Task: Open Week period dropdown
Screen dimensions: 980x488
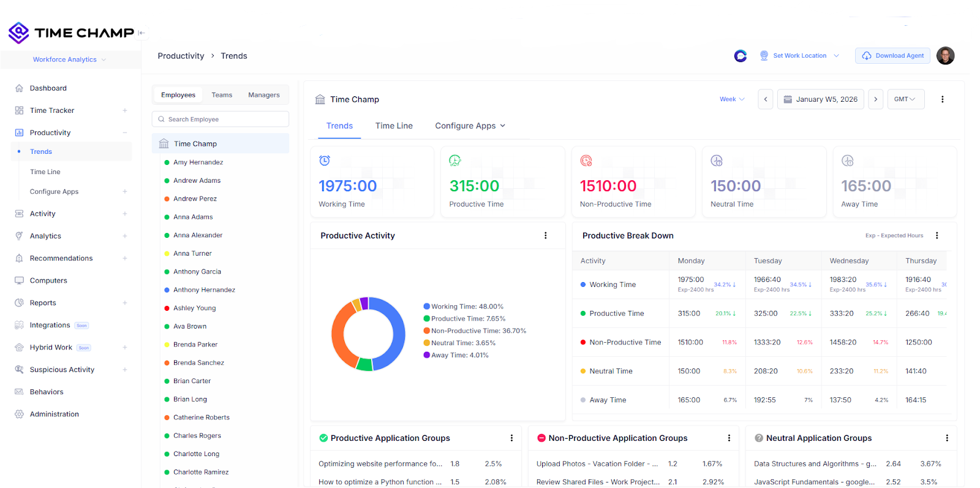Action: [732, 99]
